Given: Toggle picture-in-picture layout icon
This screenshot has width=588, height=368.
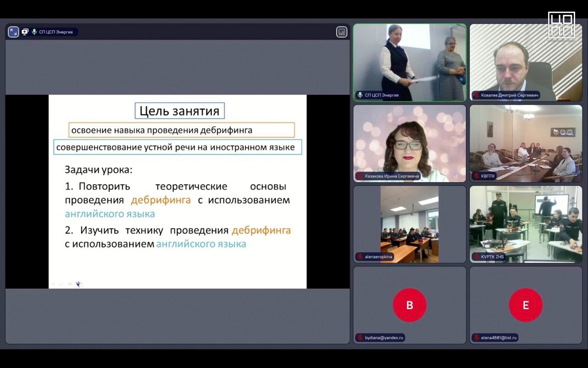Looking at the screenshot, I should 341,32.
